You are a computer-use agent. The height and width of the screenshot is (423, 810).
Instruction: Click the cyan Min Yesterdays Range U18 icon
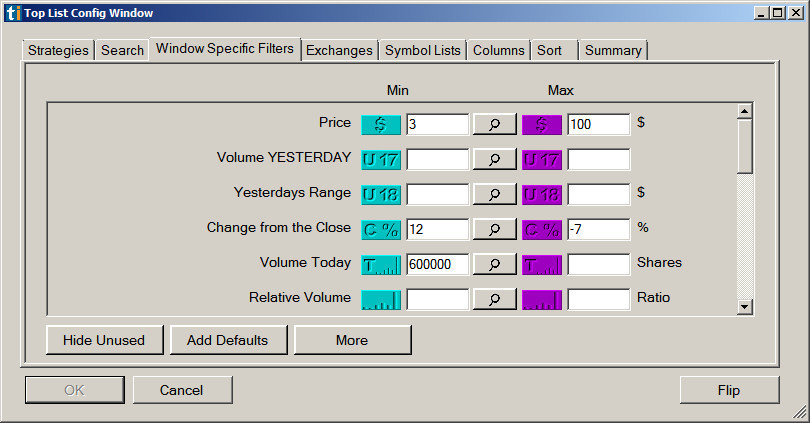click(381, 195)
